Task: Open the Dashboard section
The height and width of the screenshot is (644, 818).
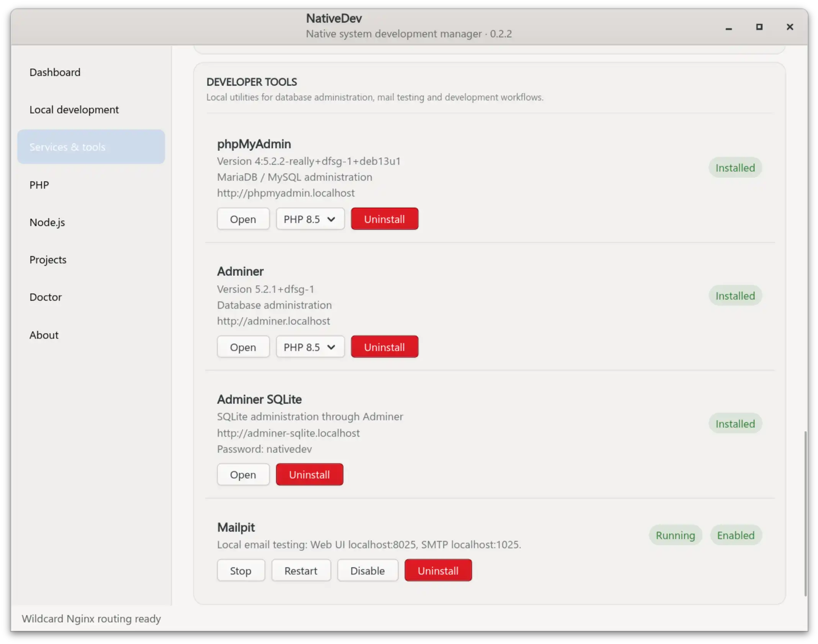Action: click(x=91, y=72)
